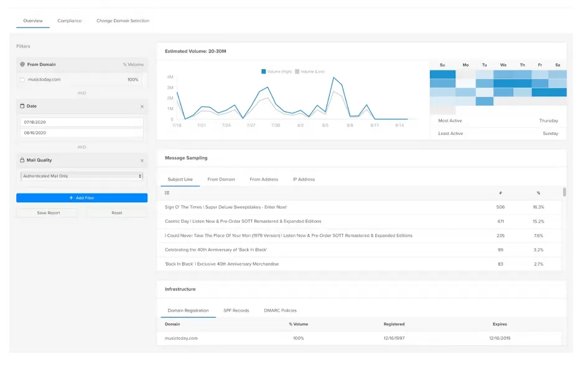Click the @ icon beside From Domain

22,64
